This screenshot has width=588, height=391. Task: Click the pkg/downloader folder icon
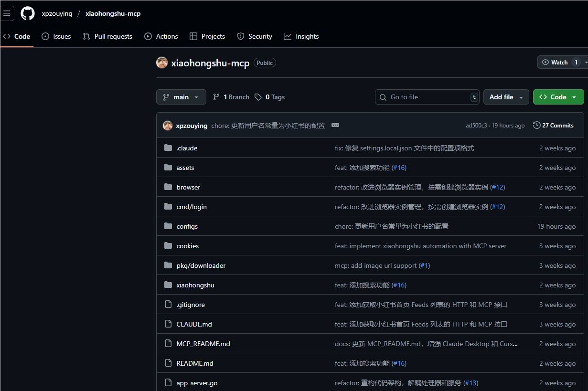point(168,265)
